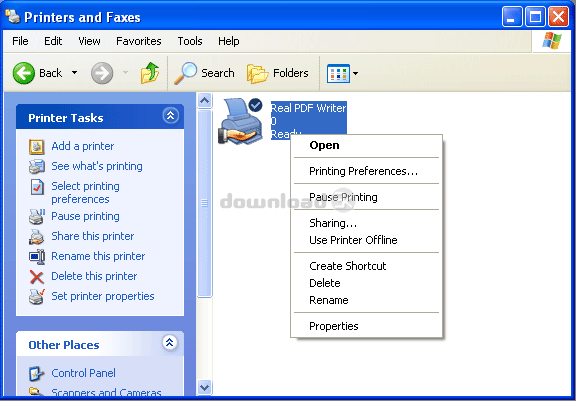Click the Rename this printer link
The image size is (576, 401).
98,256
